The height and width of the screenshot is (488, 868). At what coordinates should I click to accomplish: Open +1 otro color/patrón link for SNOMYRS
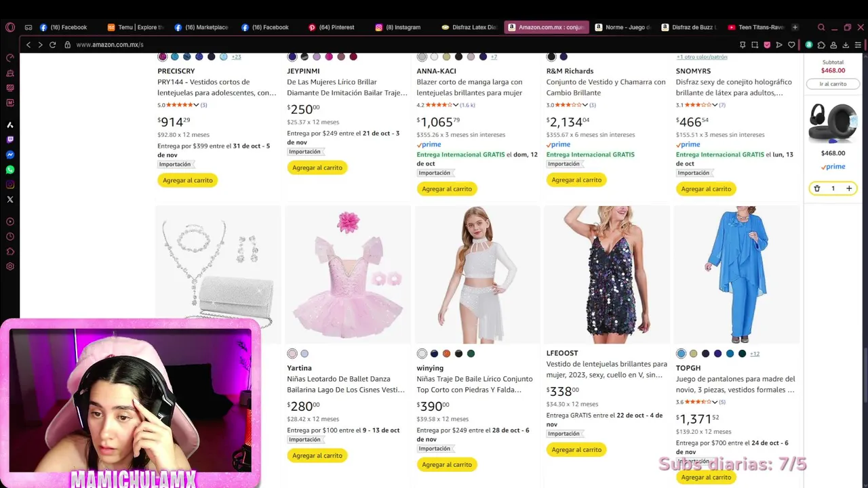click(x=702, y=56)
